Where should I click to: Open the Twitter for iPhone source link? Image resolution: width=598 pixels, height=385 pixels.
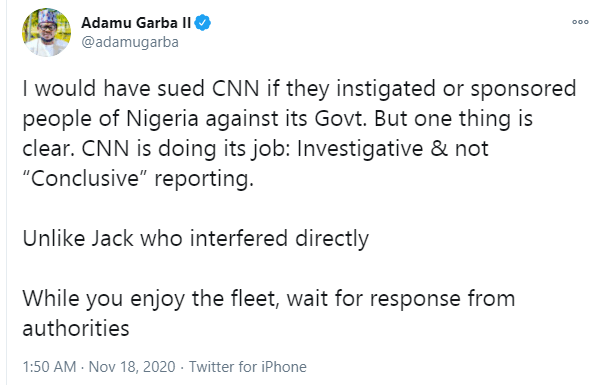tap(248, 367)
